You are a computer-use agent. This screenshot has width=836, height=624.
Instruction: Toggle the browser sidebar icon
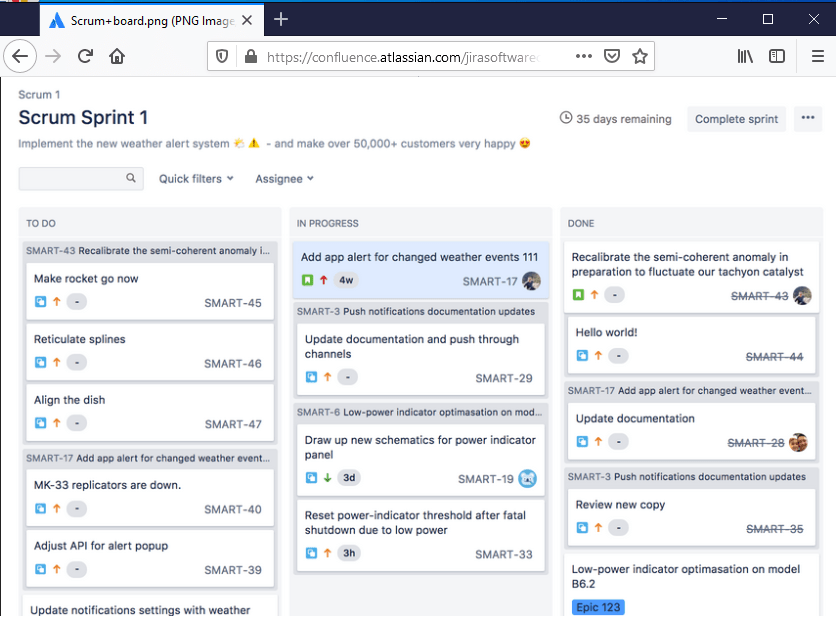click(777, 56)
